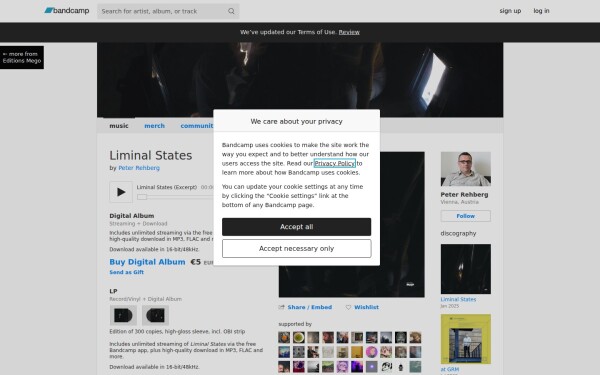The image size is (600, 375).
Task: Click first supporter avatar in top row
Action: [284, 337]
